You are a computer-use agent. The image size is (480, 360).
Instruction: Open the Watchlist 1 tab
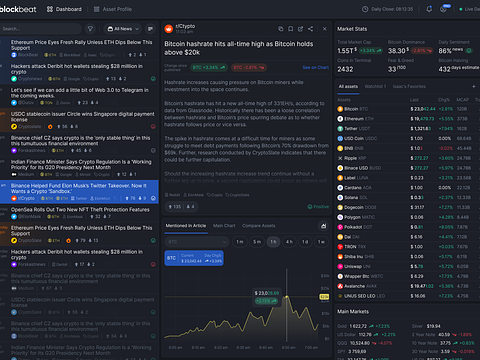click(x=375, y=86)
